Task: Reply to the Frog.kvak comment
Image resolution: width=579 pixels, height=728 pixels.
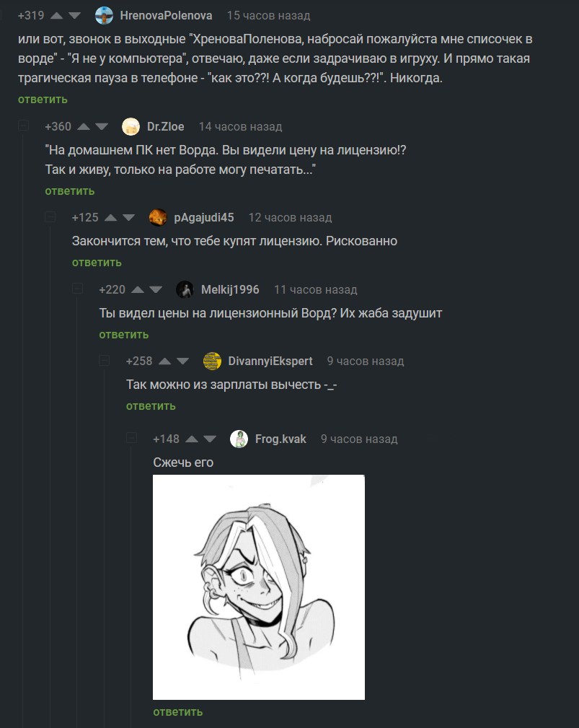Action: 177,712
